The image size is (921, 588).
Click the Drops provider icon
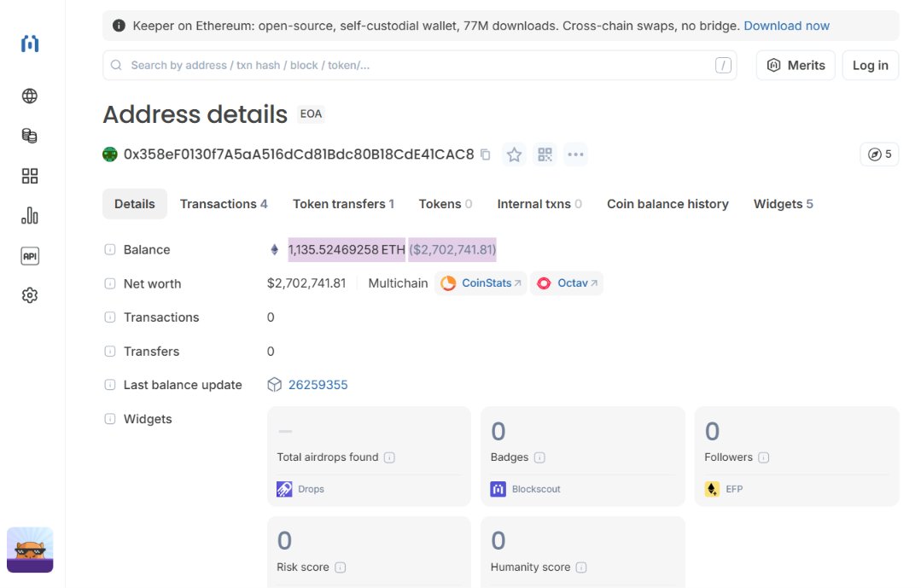[x=284, y=489]
